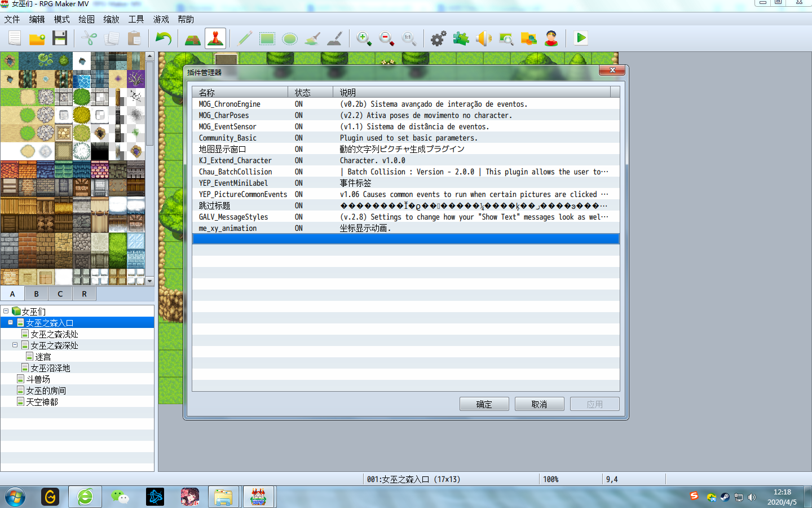
Task: Open the Sound Test speaker icon
Action: pyautogui.click(x=484, y=38)
